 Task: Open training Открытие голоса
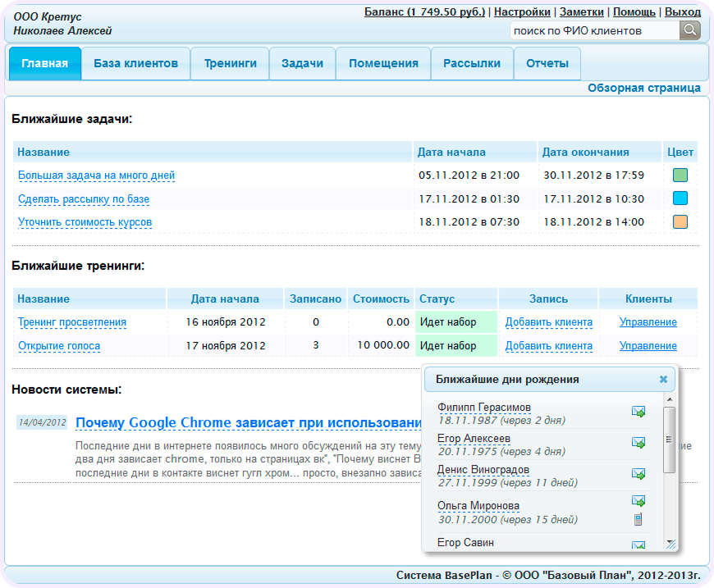click(59, 346)
